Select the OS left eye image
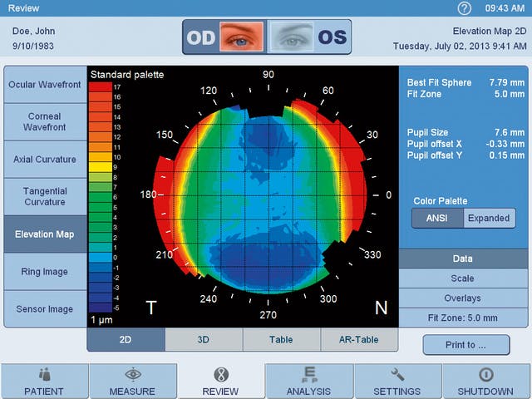Viewport: 532px width, 399px height. coord(293,37)
